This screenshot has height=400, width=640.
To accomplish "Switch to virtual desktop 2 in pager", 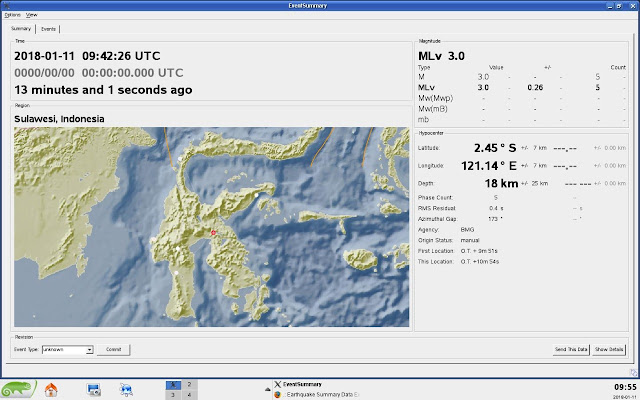I will pyautogui.click(x=189, y=384).
